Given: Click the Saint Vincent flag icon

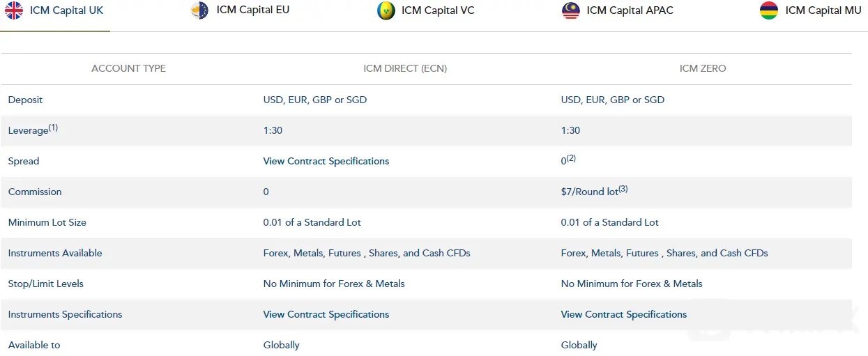Looking at the screenshot, I should point(386,10).
